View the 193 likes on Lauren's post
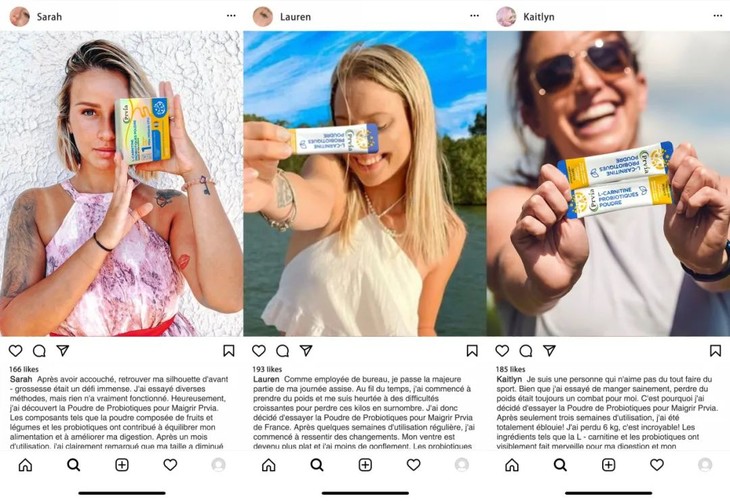 [x=267, y=369]
